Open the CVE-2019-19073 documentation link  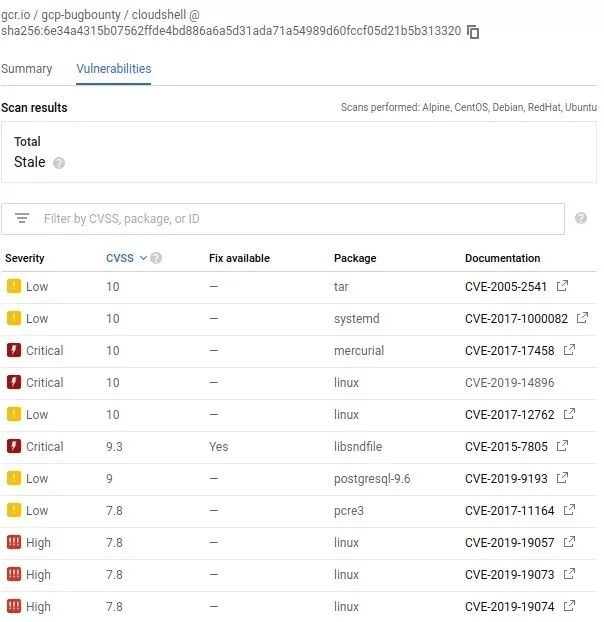coord(510,575)
